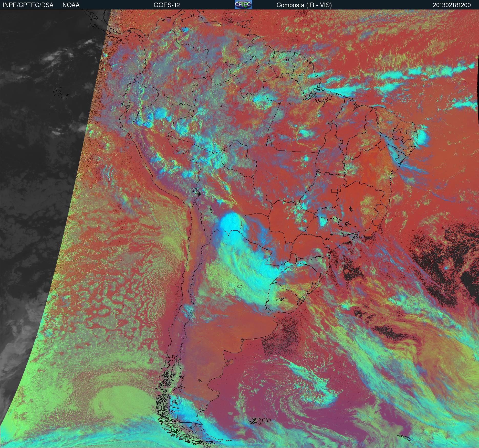479x448 pixels.
Task: Click the Composta (IR - VIS) title
Action: (304, 5)
